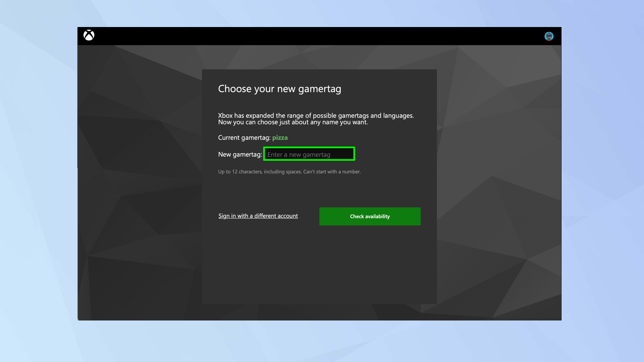The height and width of the screenshot is (362, 644).
Task: Click the Check availability button
Action: click(370, 216)
